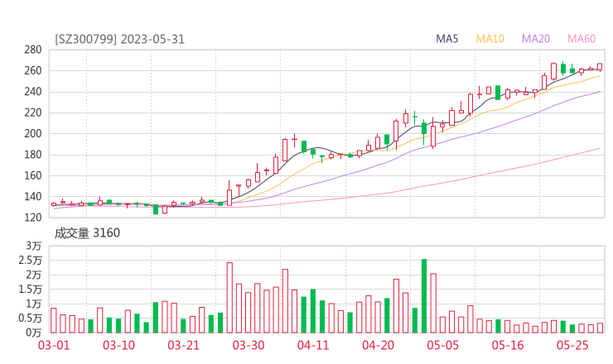Click the 120 price axis label
Viewport: 613px width, 364px height.
pos(33,218)
